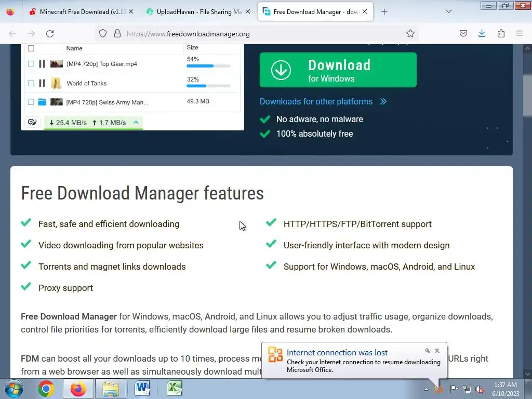532x399 pixels.
Task: Click the page vertical scrollbar thumb
Action: pos(527,95)
